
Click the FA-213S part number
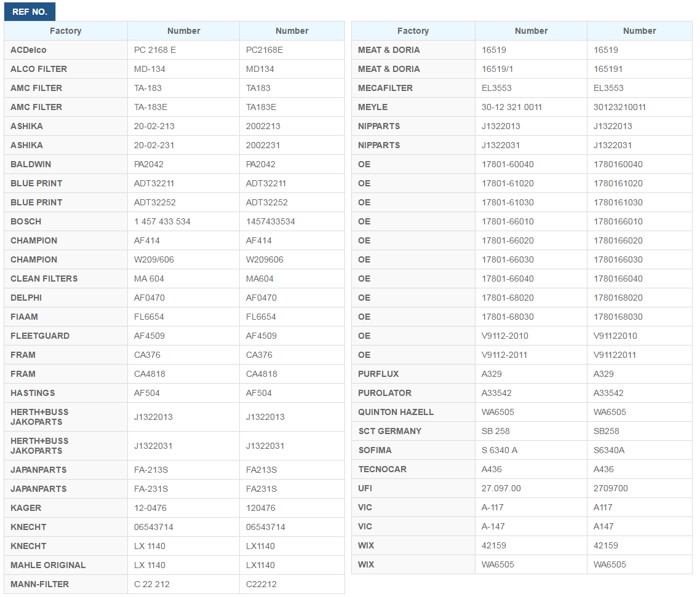point(151,470)
